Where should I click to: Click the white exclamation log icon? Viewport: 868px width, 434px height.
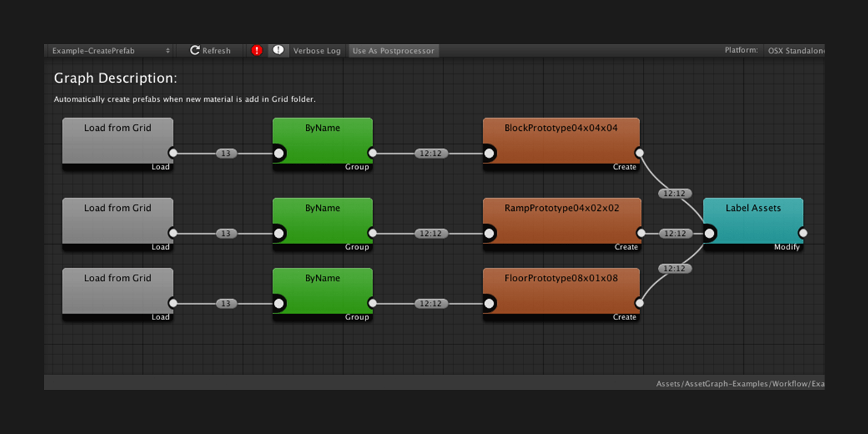[278, 50]
